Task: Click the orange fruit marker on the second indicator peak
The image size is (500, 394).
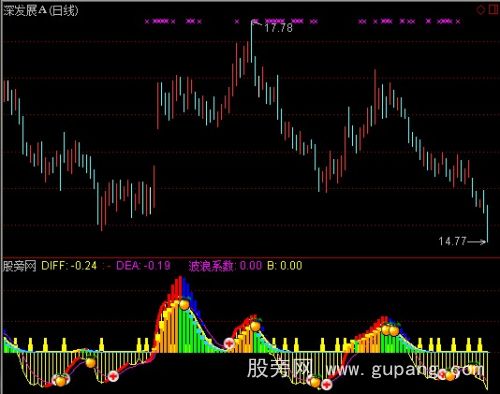Action: click(255, 326)
